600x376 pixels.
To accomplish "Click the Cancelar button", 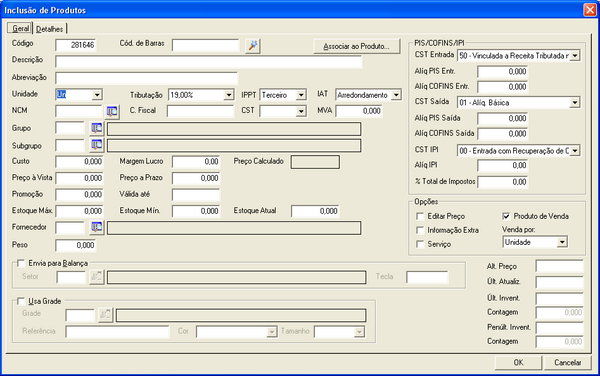I will 567,362.
